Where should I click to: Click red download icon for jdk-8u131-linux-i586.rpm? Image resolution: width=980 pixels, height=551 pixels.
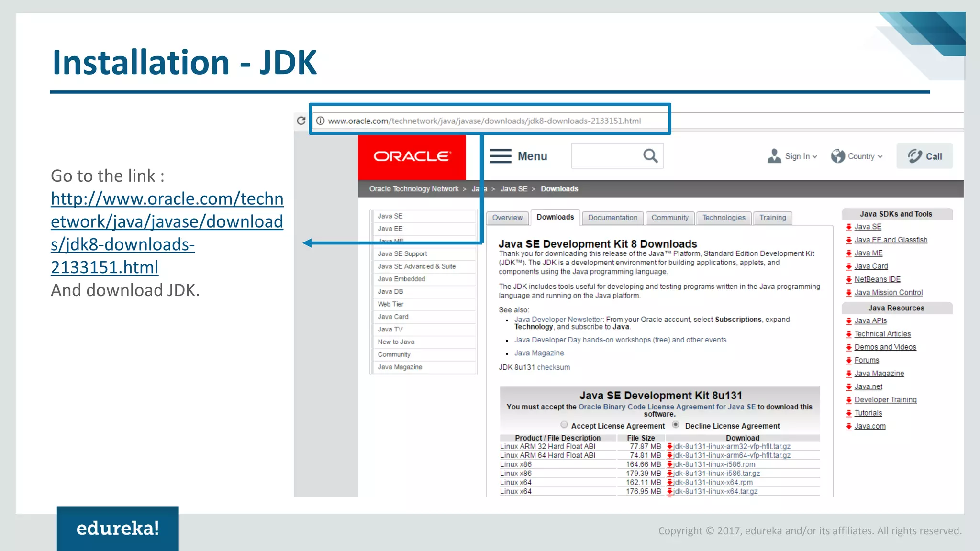tap(670, 464)
